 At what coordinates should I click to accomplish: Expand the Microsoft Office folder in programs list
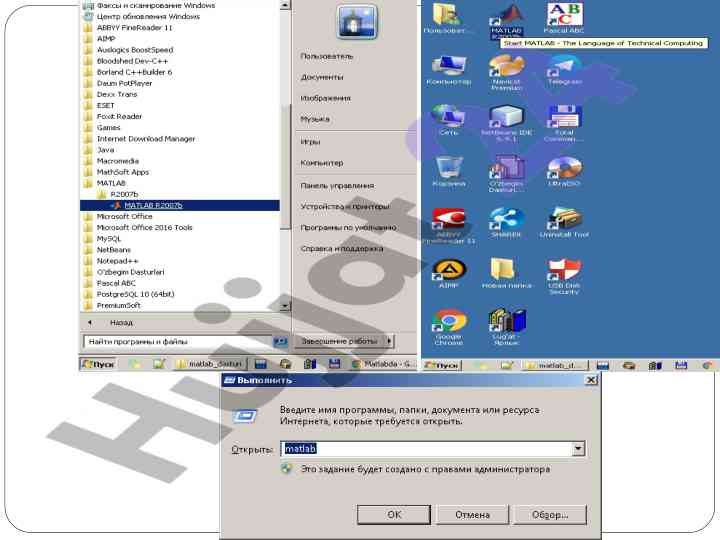pos(124,216)
